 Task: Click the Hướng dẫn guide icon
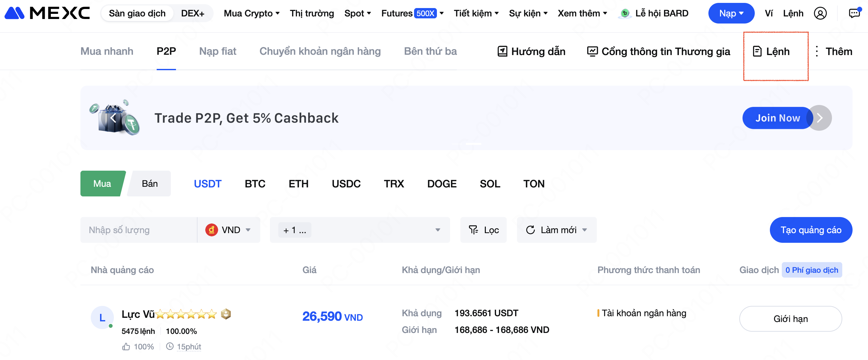tap(502, 51)
